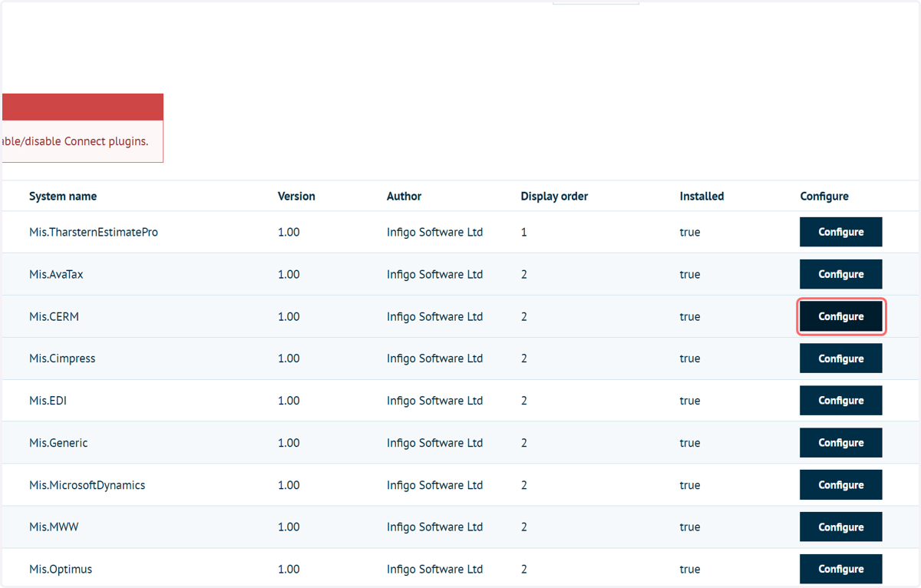
Task: Click display order 1 for Mis.TharsternEstimatePro
Action: [x=524, y=232]
